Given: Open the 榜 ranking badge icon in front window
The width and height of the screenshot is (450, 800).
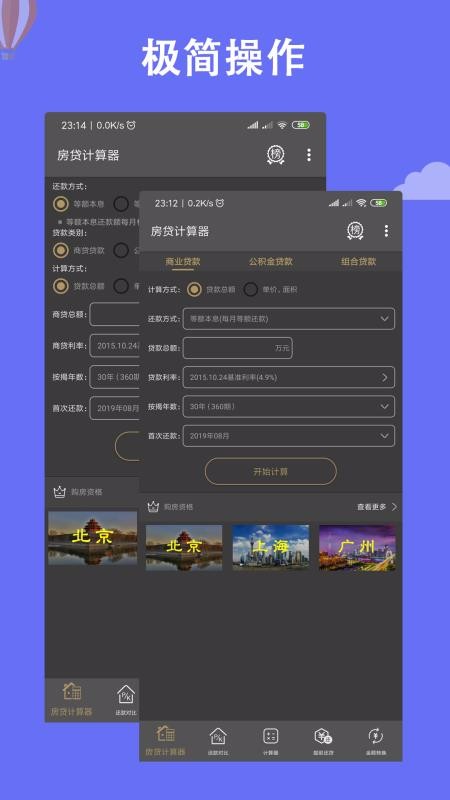Looking at the screenshot, I should point(355,231).
